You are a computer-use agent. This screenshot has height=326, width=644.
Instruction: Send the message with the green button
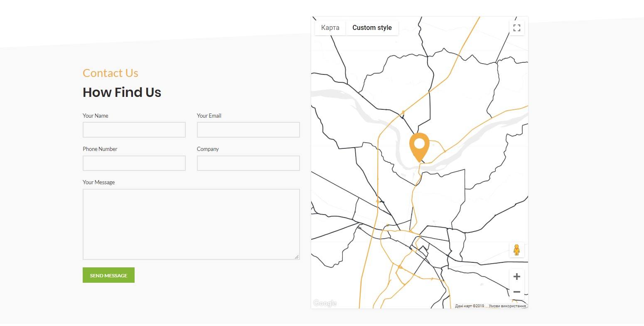(x=108, y=275)
